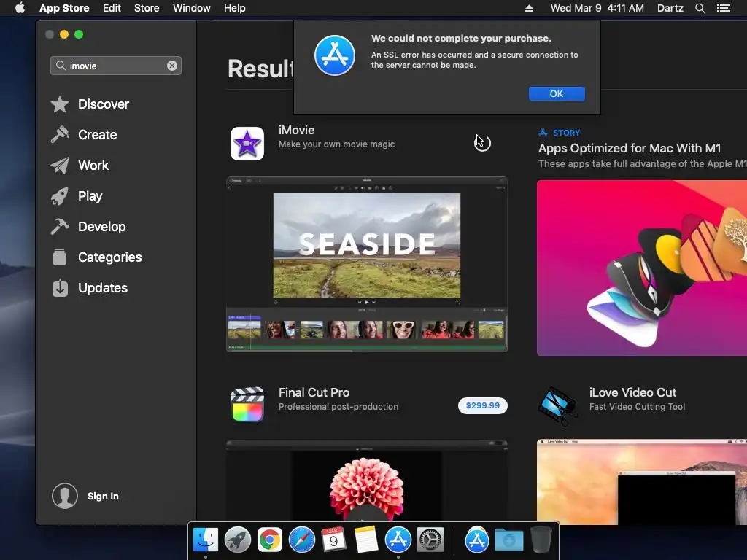Open Safari from the Dock
The image size is (747, 560).
[301, 540]
